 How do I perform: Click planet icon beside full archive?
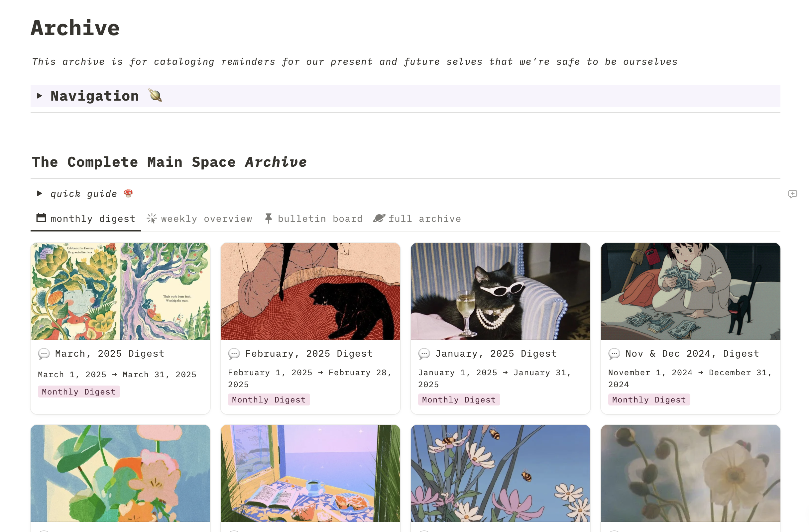tap(379, 219)
